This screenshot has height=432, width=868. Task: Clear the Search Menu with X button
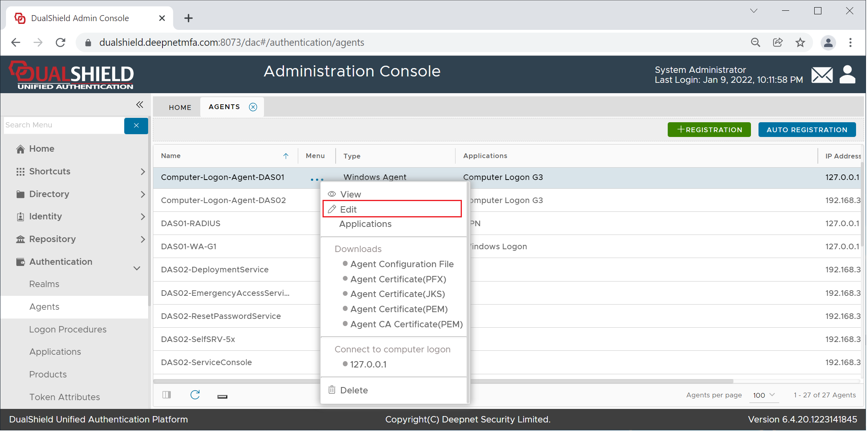[x=136, y=126]
